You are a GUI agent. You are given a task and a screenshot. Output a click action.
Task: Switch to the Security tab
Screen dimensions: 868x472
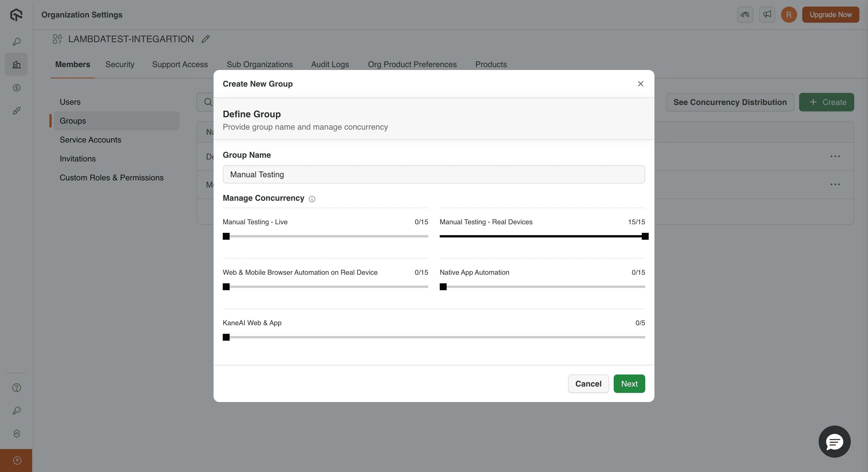click(x=120, y=64)
